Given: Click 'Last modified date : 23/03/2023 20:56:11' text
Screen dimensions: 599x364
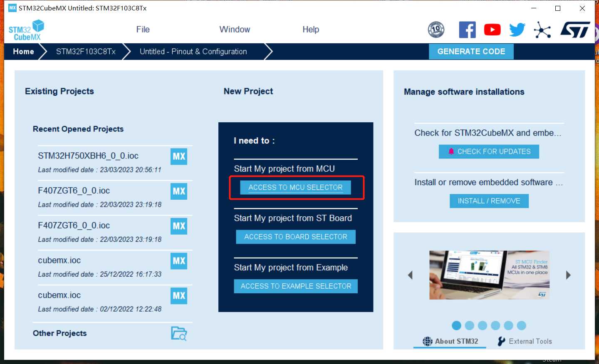Looking at the screenshot, I should click(99, 170).
